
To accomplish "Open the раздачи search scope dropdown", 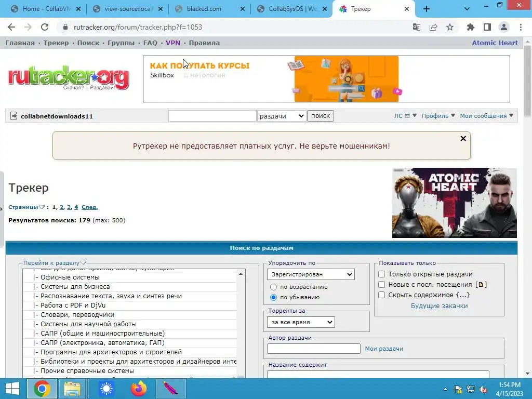I will click(x=282, y=116).
